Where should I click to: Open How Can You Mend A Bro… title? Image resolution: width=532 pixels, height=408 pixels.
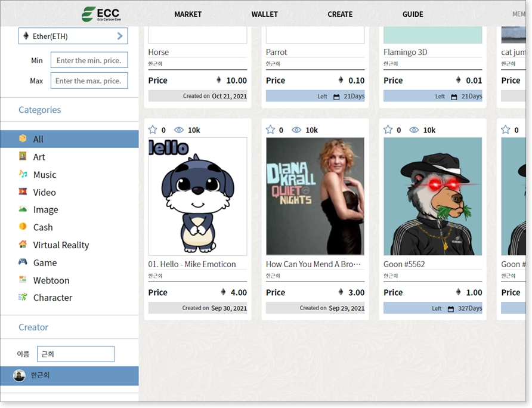point(313,264)
